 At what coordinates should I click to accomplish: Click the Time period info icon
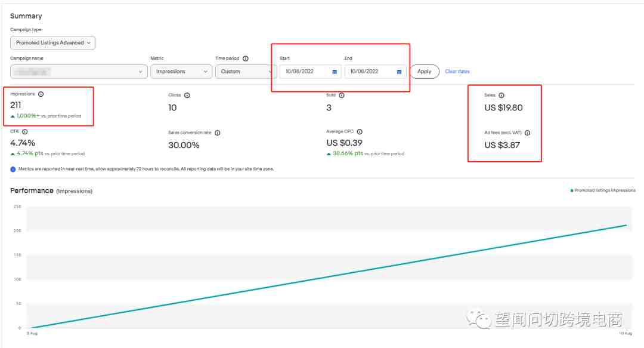pyautogui.click(x=246, y=58)
